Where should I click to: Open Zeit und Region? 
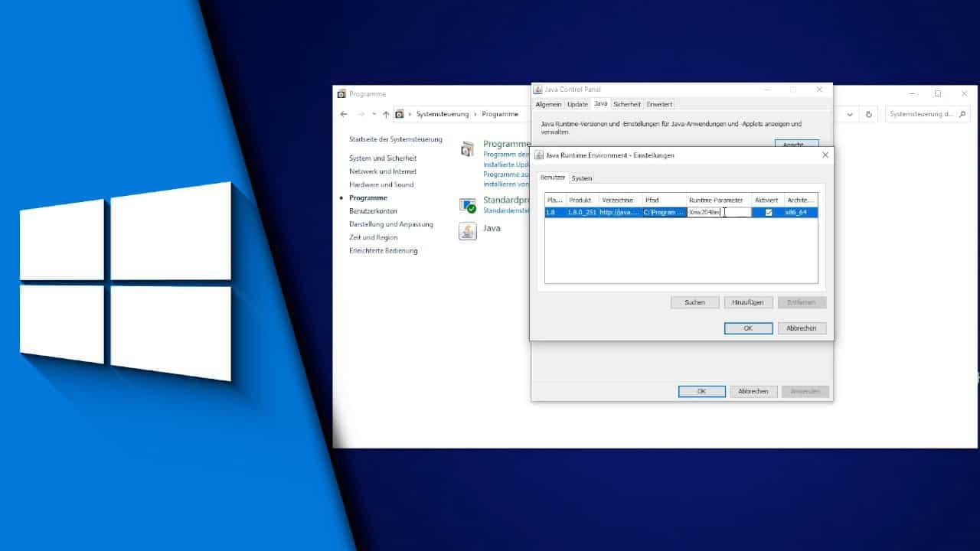click(x=374, y=237)
